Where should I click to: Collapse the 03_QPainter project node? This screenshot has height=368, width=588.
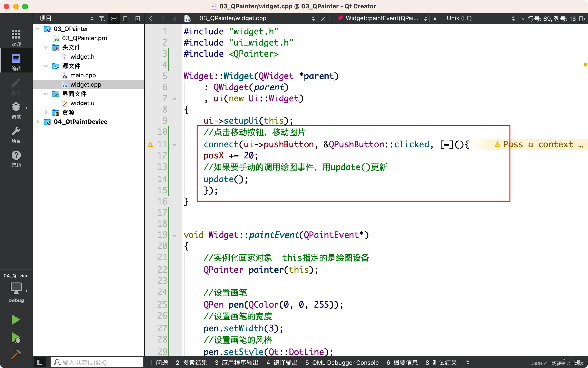click(x=37, y=29)
